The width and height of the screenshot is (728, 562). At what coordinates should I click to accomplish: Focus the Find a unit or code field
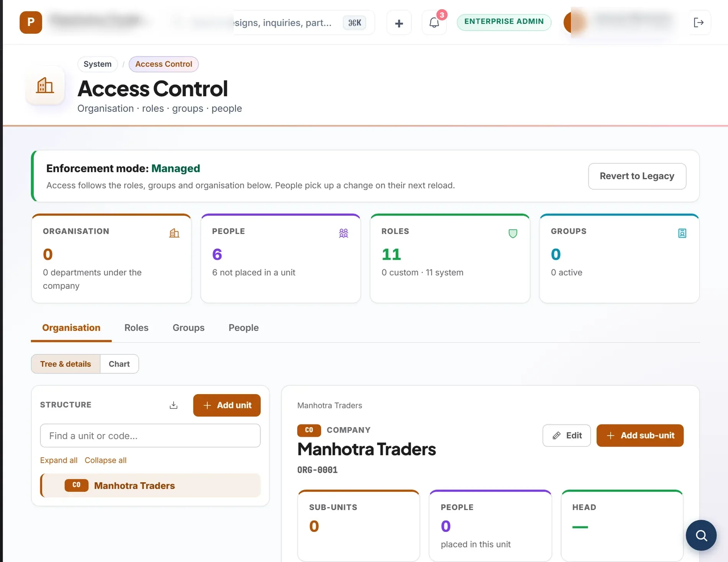point(150,436)
